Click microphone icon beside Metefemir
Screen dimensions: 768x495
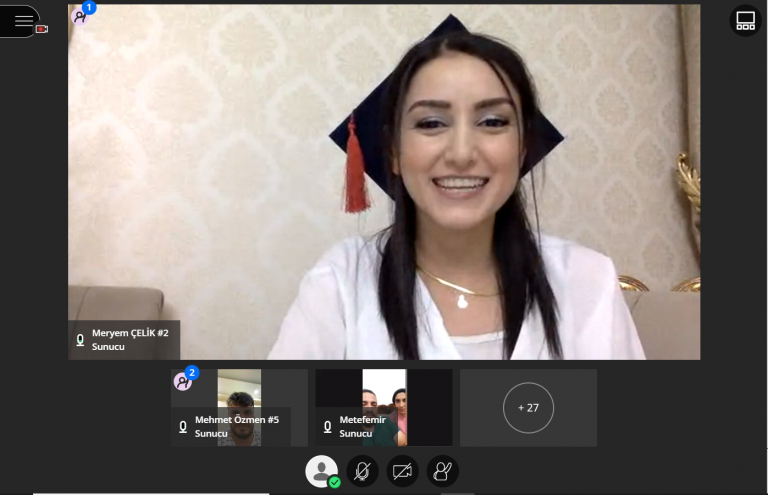[x=328, y=427]
